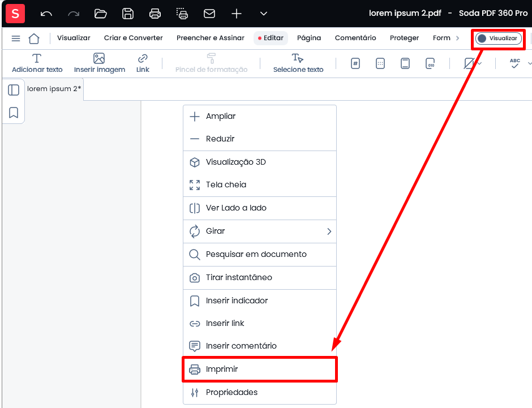Image resolution: width=532 pixels, height=408 pixels.
Task: Send document via the envelope icon
Action: click(x=209, y=14)
